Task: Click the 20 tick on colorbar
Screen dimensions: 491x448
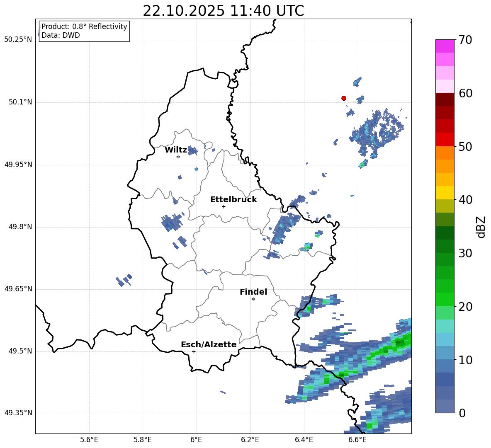Action: 465,307
